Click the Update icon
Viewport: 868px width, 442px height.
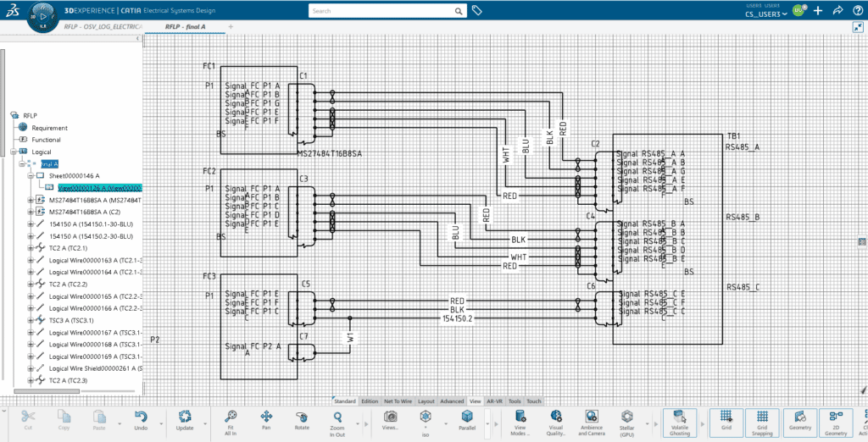(185, 417)
